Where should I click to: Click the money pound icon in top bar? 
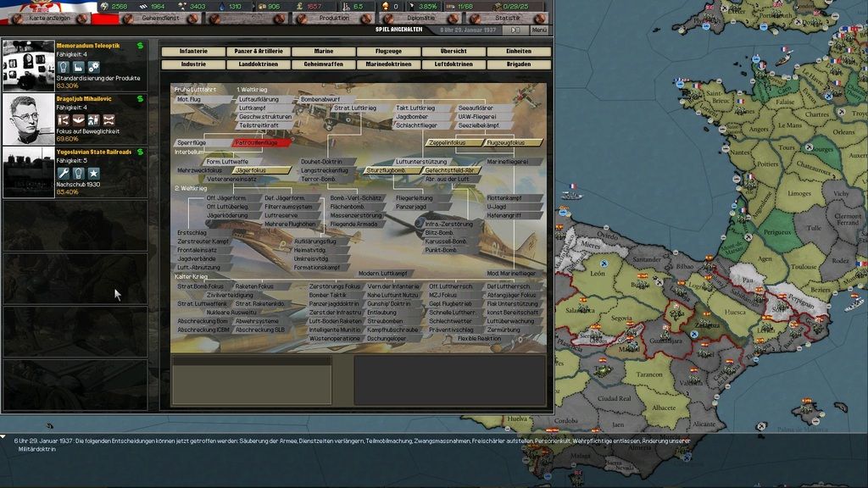pos(299,6)
